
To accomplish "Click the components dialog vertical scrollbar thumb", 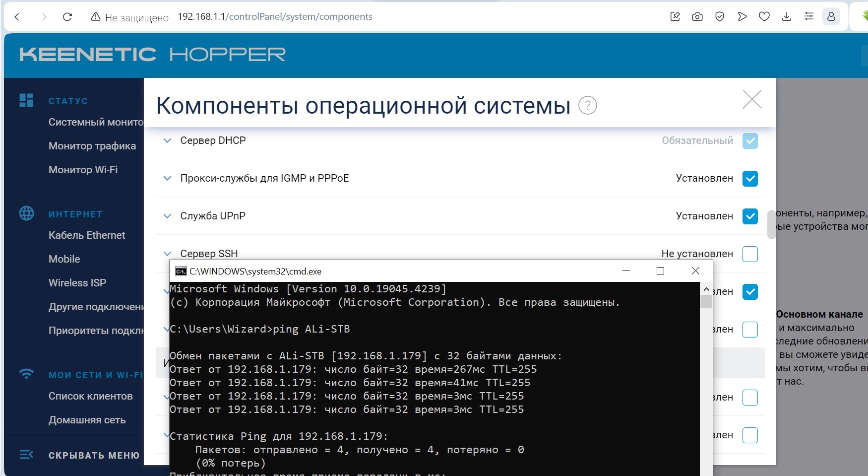I will point(771,224).
